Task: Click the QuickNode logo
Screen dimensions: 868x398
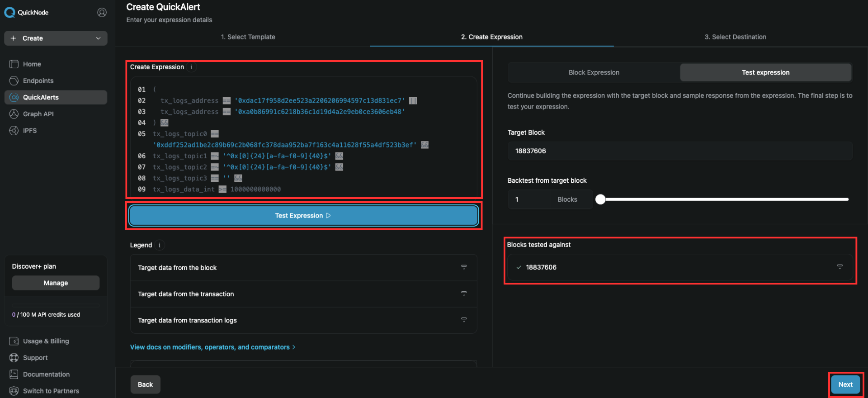Action: 26,12
